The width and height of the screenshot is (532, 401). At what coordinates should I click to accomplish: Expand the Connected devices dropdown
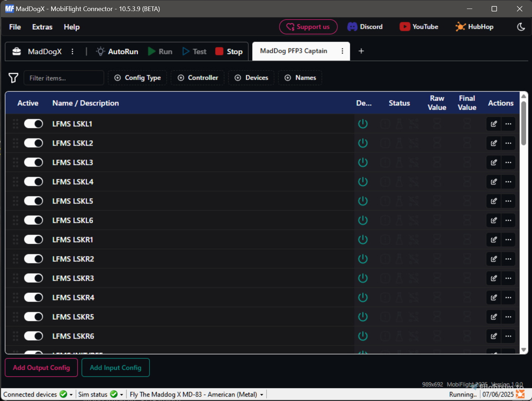tap(71, 395)
